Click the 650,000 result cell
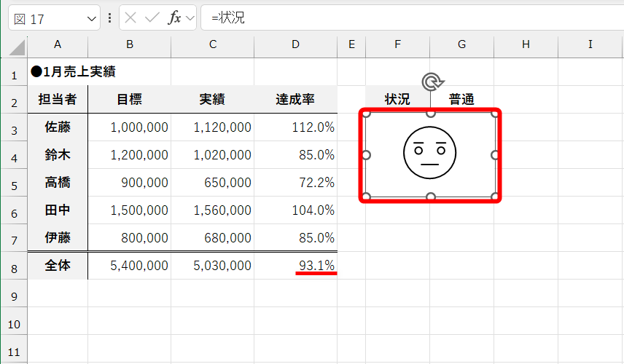Viewport: 624px width, 364px height. (x=213, y=183)
